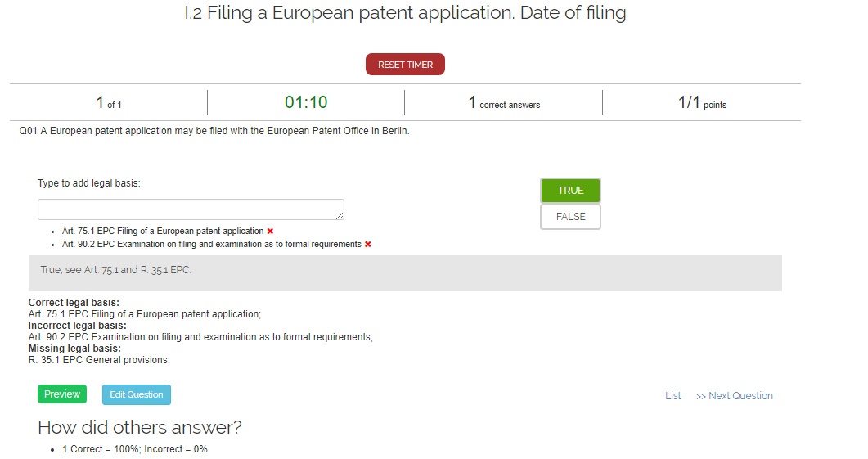This screenshot has width=868, height=459.
Task: Focus the legal basis text field
Action: (x=190, y=209)
